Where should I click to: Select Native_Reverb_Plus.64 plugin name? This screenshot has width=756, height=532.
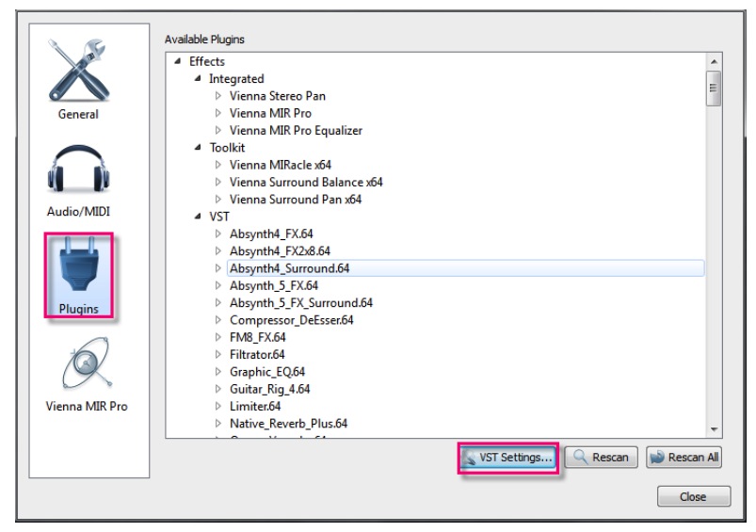[288, 424]
